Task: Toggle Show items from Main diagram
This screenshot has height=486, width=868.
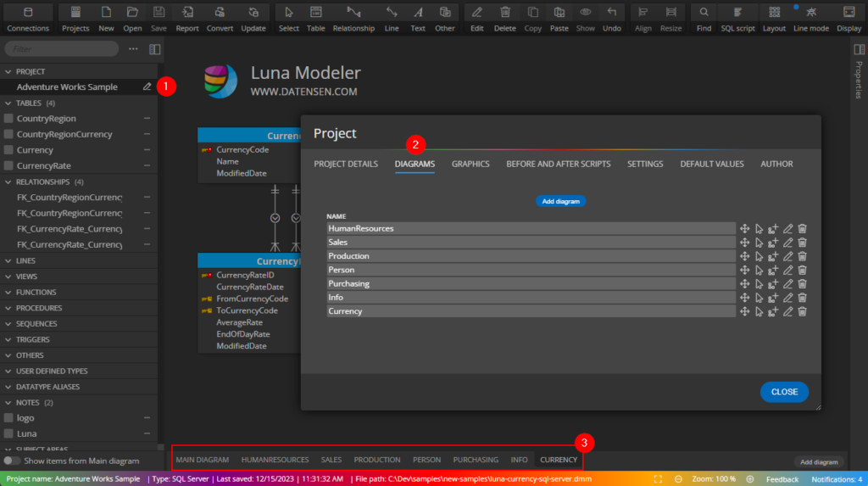Action: click(12, 461)
